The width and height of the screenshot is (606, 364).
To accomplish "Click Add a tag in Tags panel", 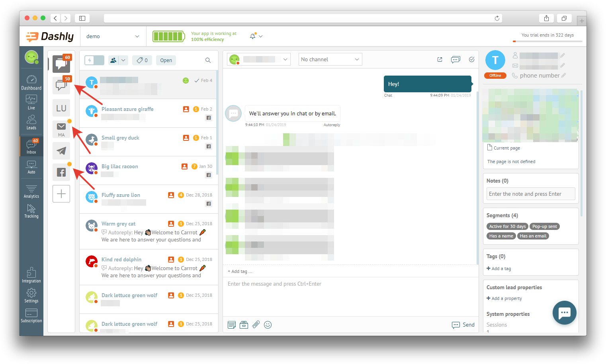I will point(498,269).
